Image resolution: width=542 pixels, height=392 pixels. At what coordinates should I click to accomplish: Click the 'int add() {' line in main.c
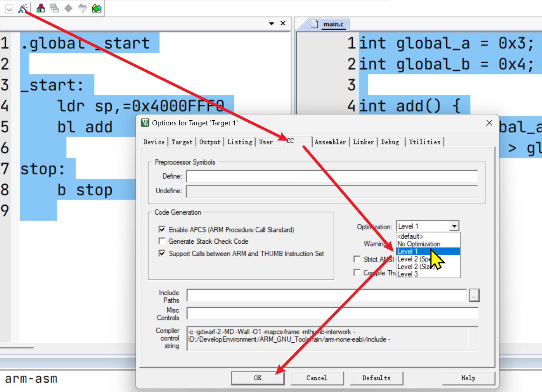pos(410,106)
